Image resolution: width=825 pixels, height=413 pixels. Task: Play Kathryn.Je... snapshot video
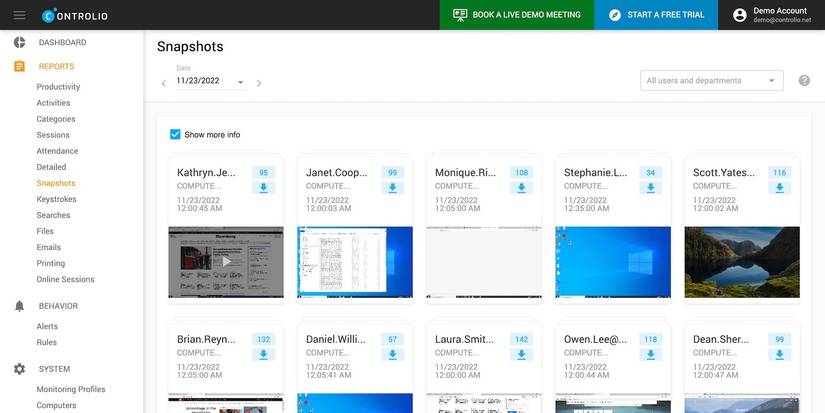tap(226, 261)
